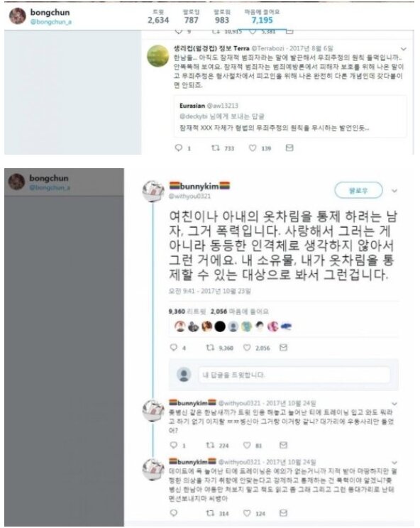The height and width of the screenshot is (528, 420).
Task: Retweet the last reply showing 314 retweets
Action: (210, 513)
